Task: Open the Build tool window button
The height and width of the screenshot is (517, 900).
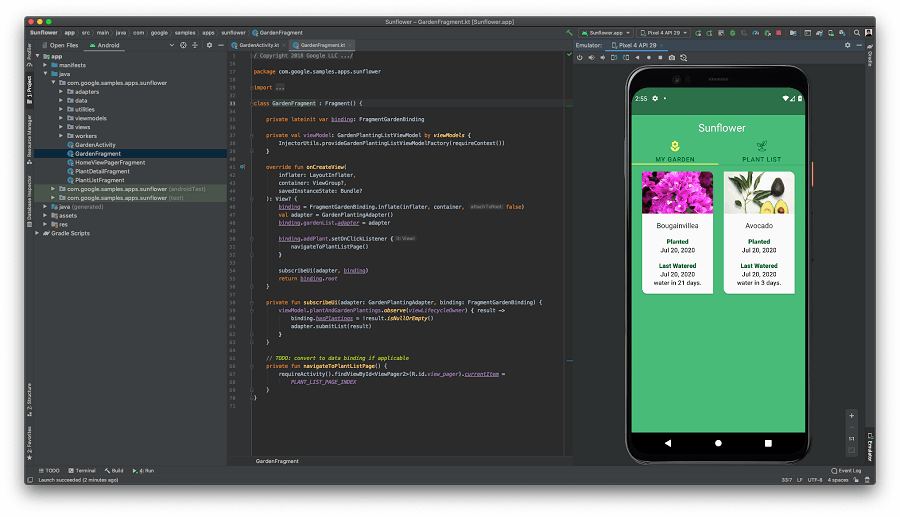Action: [x=114, y=471]
